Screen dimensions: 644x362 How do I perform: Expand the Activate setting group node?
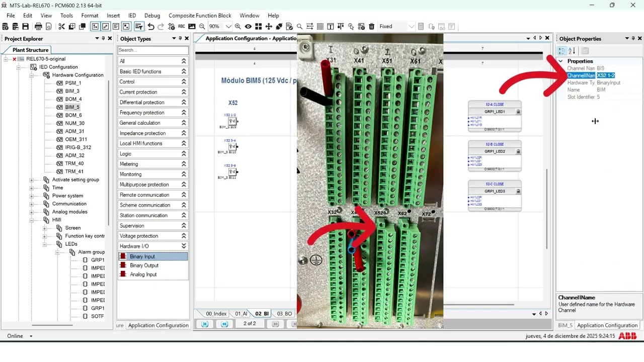pyautogui.click(x=31, y=179)
